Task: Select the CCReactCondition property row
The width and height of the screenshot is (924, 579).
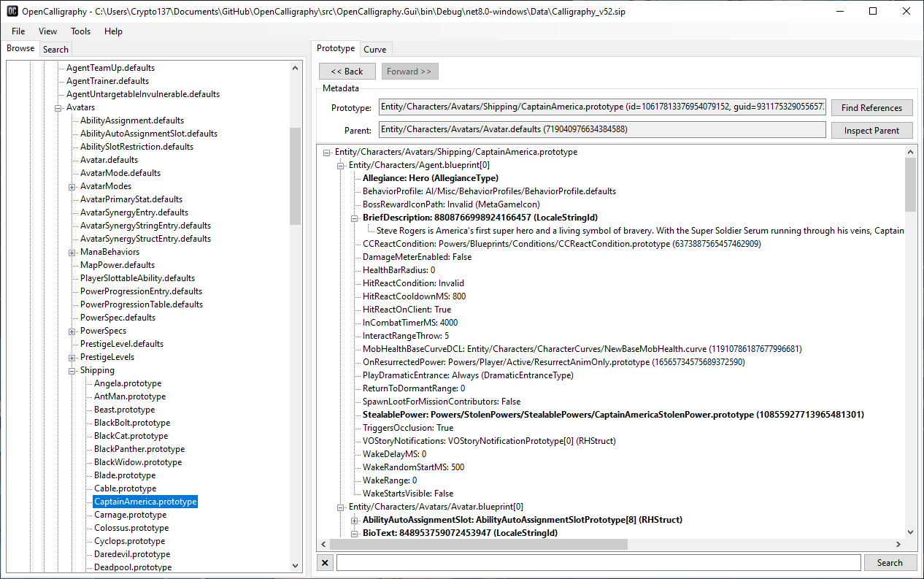Action: tap(562, 244)
